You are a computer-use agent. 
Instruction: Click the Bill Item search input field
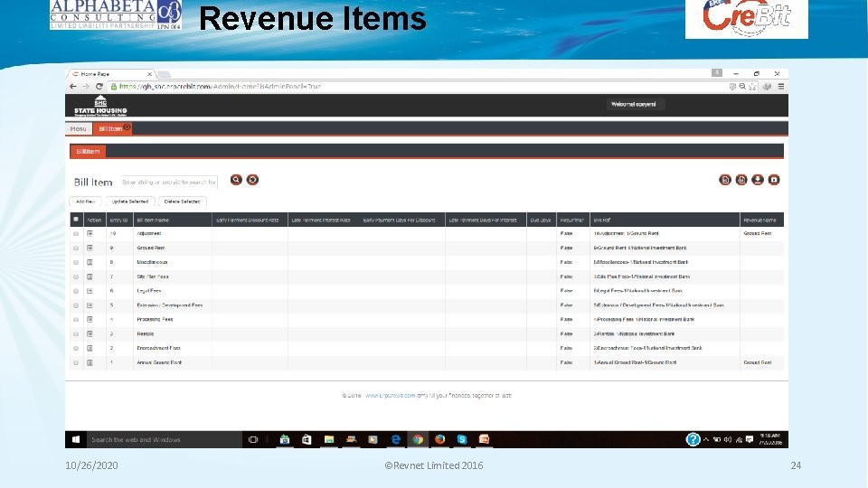tap(169, 182)
